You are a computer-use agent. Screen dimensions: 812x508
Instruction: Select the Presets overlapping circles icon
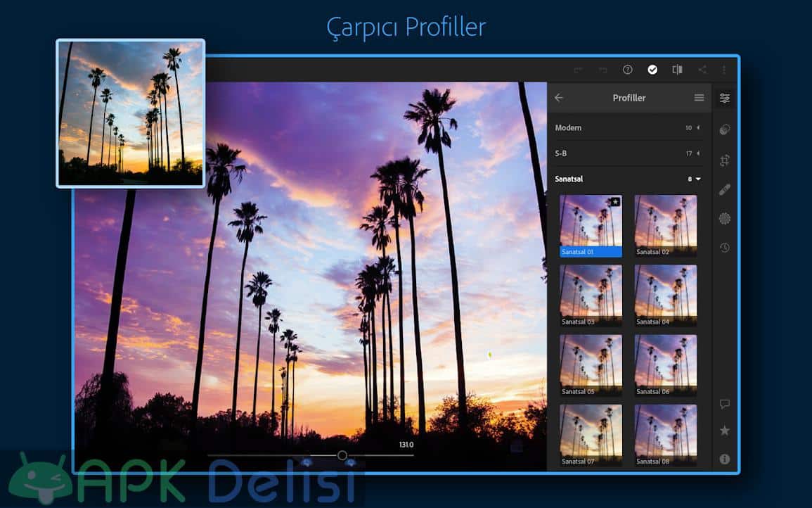pos(724,129)
